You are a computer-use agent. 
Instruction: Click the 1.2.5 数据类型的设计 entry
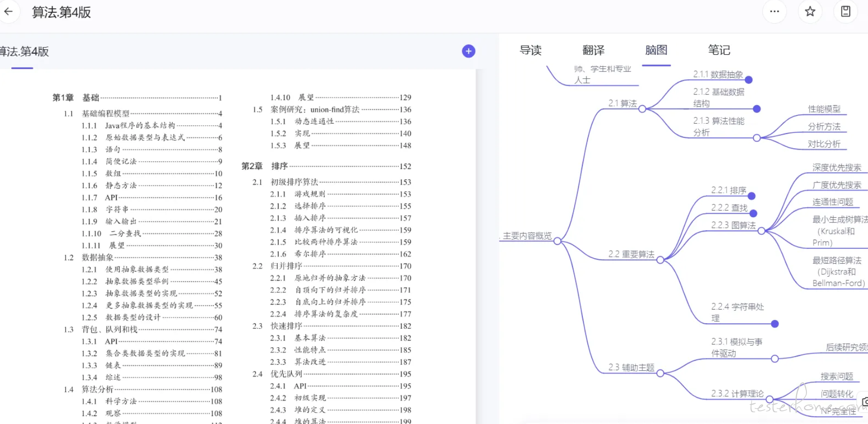pos(152,317)
